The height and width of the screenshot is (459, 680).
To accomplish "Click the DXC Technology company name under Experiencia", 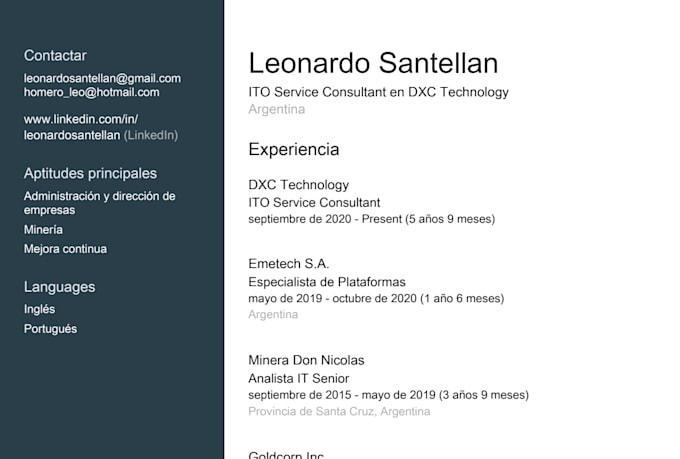I will click(x=299, y=185).
